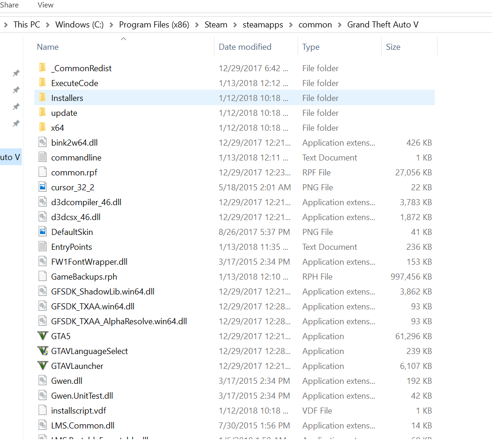Open the Share ribbon tab
This screenshot has height=448, width=492.
coord(9,5)
